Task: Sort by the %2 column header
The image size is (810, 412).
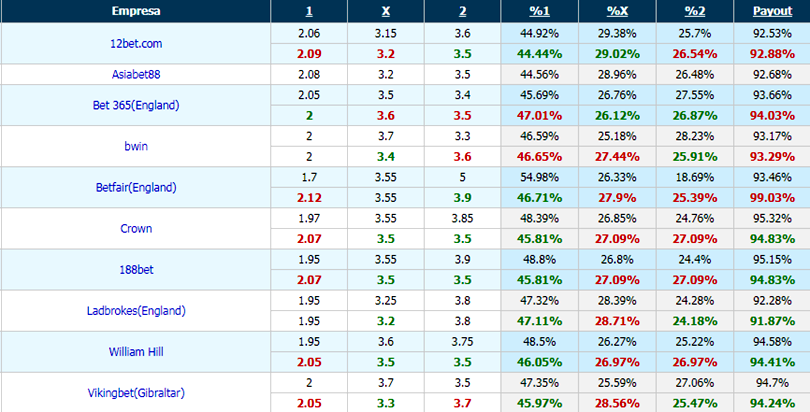Action: [x=695, y=11]
